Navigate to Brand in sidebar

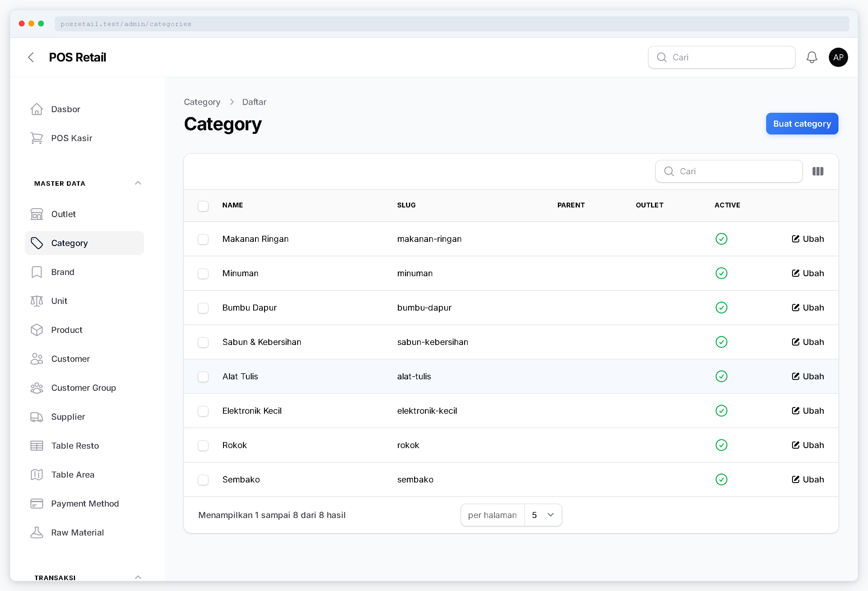pyautogui.click(x=84, y=272)
